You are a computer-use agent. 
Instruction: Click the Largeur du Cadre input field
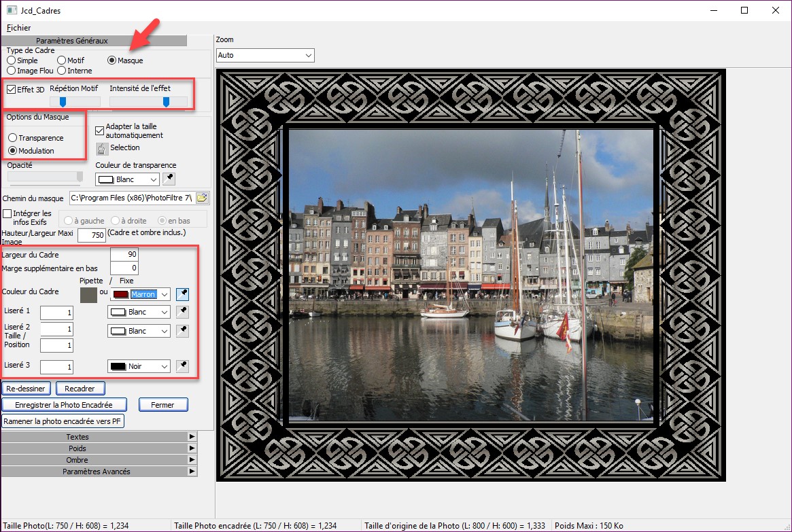coord(124,255)
